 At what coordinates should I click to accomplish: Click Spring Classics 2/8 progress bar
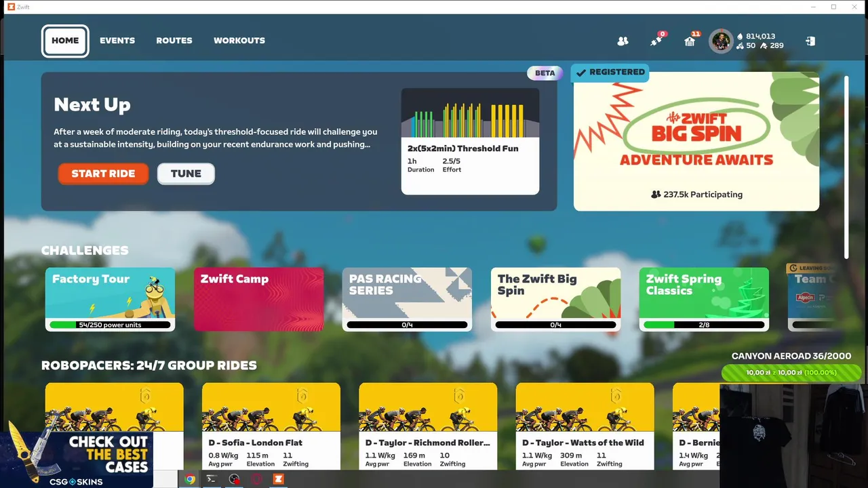(x=704, y=325)
